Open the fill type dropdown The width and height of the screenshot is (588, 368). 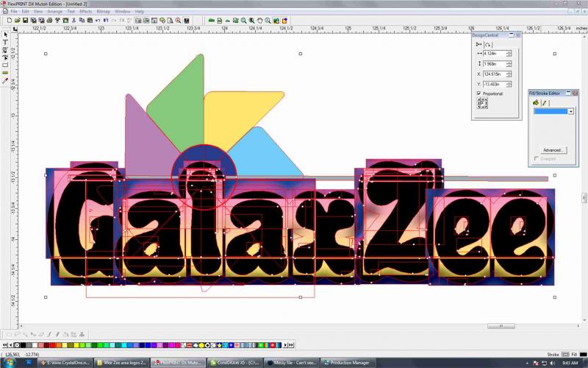[x=571, y=112]
